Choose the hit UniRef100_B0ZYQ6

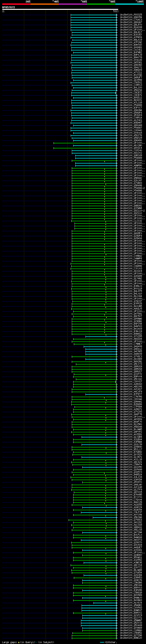pyautogui.click(x=131, y=75)
